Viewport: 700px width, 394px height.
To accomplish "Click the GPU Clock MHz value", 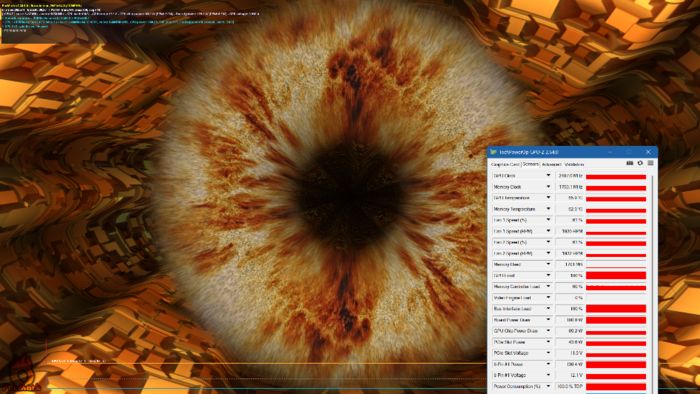I will pos(570,176).
